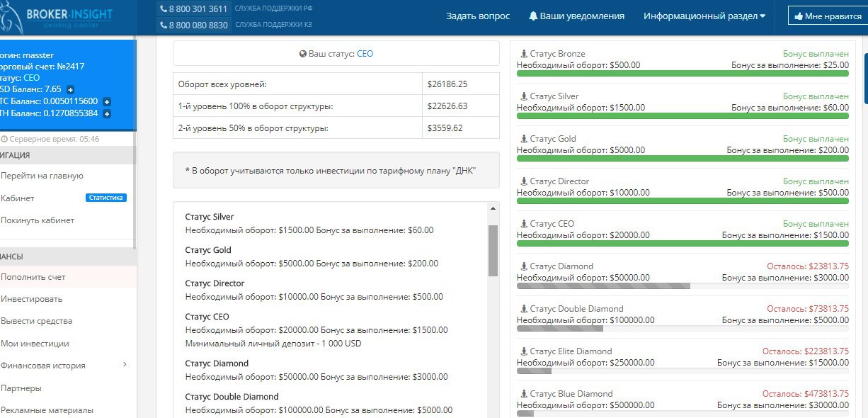Click the Статус Double Diamond progress bar
This screenshot has width=868, height=418.
tap(560, 329)
